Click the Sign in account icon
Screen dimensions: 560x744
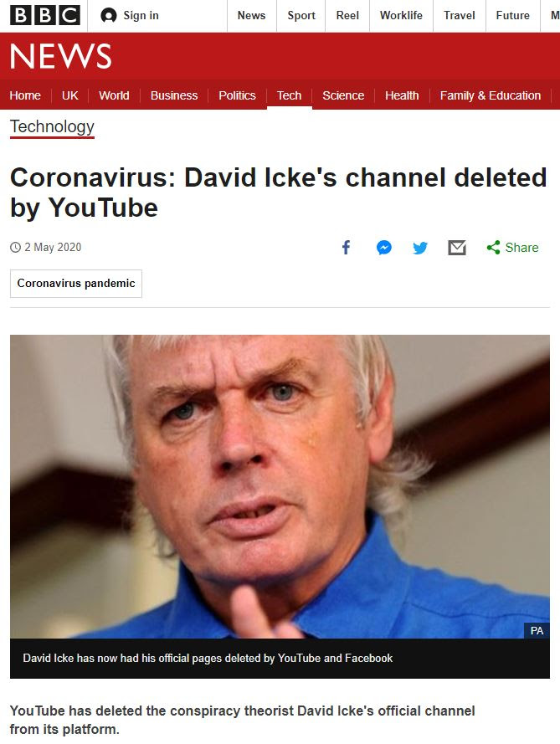[109, 16]
